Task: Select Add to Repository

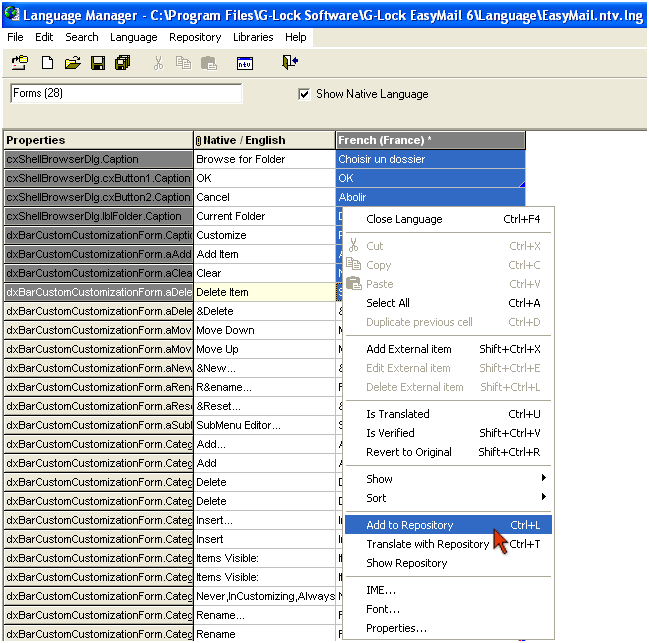Action: [x=448, y=525]
